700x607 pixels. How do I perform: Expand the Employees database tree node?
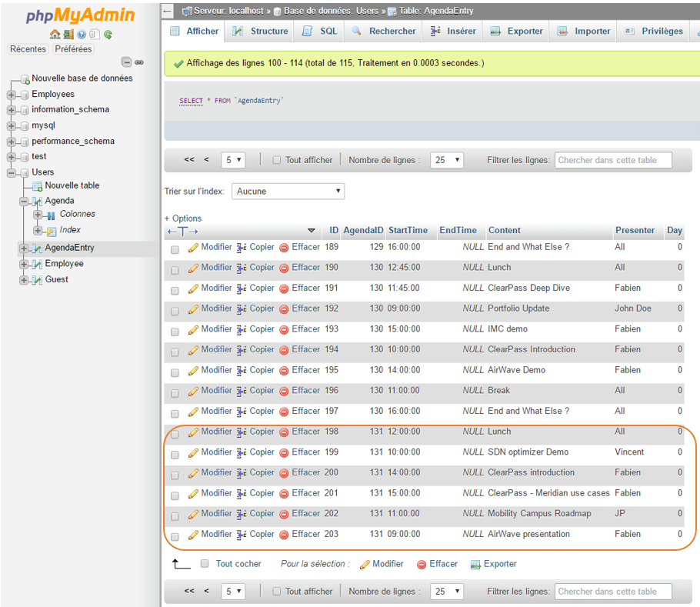pyautogui.click(x=12, y=95)
